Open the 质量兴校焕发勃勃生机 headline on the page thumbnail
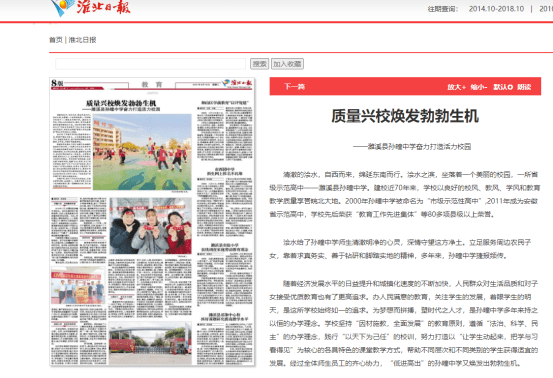The height and width of the screenshot is (378, 553). 121,103
